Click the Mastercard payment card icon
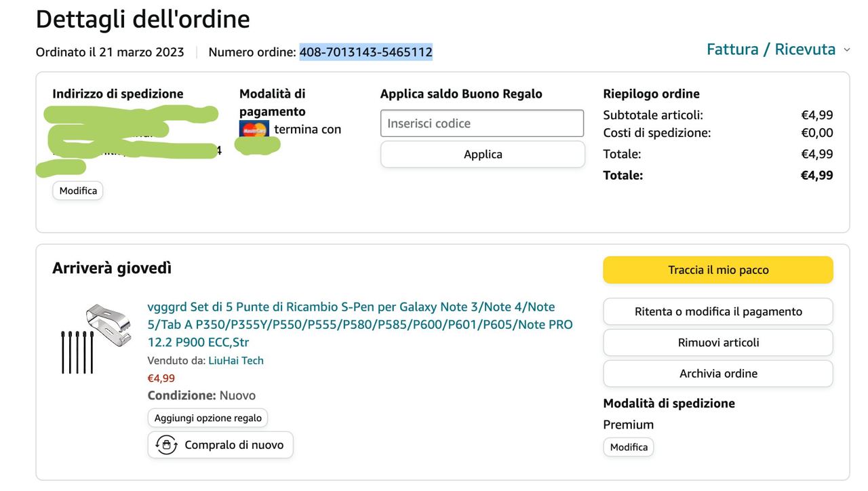The width and height of the screenshot is (868, 491). pos(254,128)
